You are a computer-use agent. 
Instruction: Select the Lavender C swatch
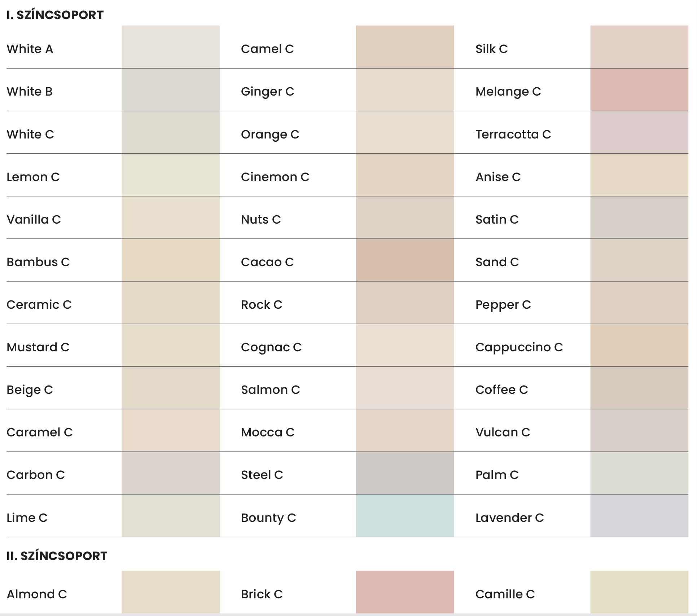639,516
